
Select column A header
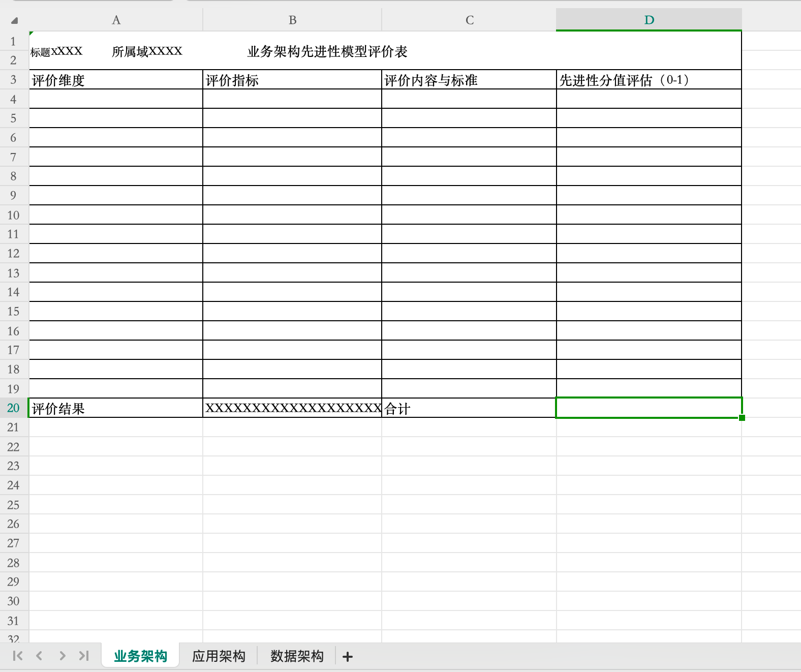point(116,20)
